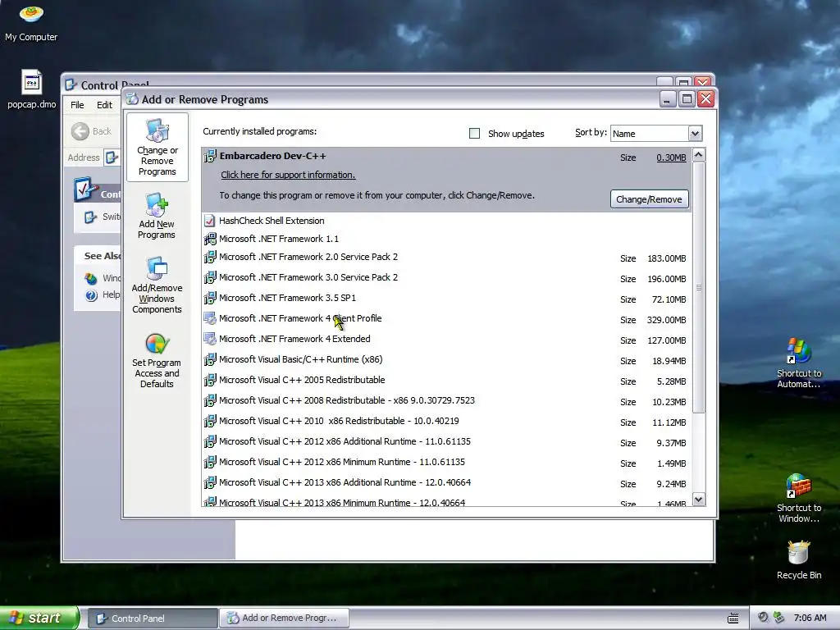Click Back button in Control Panel window
The image size is (840, 630).
coord(92,131)
